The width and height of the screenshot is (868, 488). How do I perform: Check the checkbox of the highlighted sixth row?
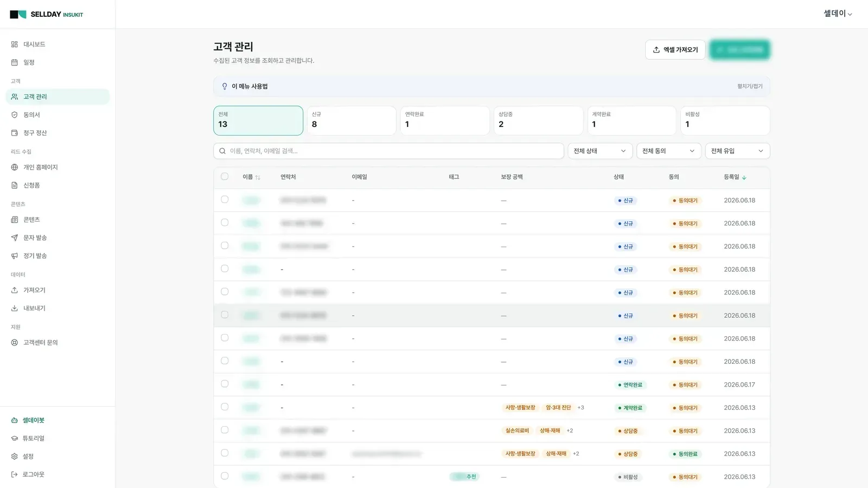click(x=225, y=315)
